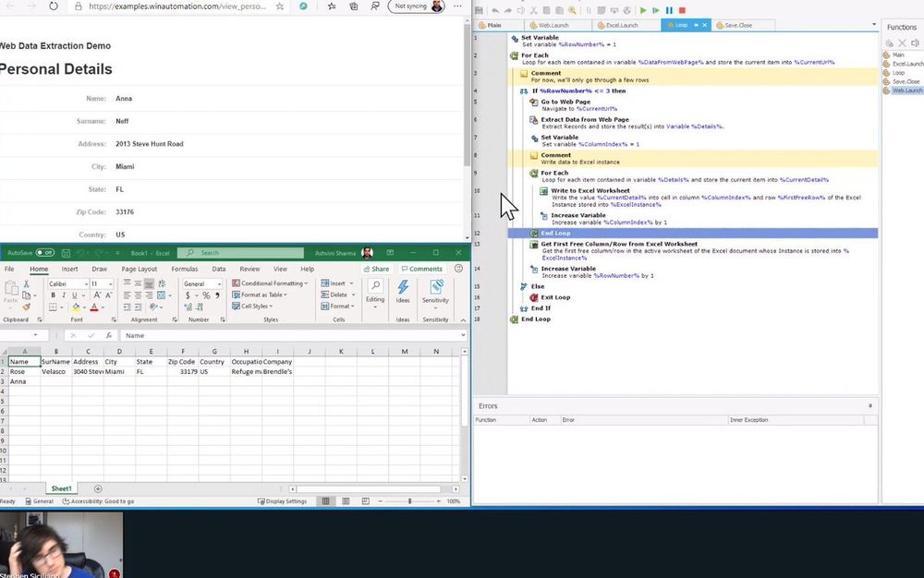Click the Save icon in the designer toolbar
924x578 pixels.
479,10
